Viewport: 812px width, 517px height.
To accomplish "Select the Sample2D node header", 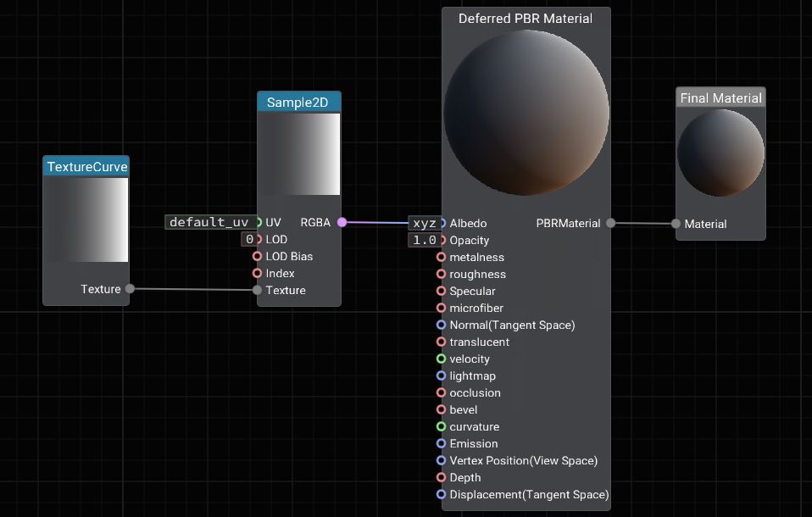I will 299,103.
